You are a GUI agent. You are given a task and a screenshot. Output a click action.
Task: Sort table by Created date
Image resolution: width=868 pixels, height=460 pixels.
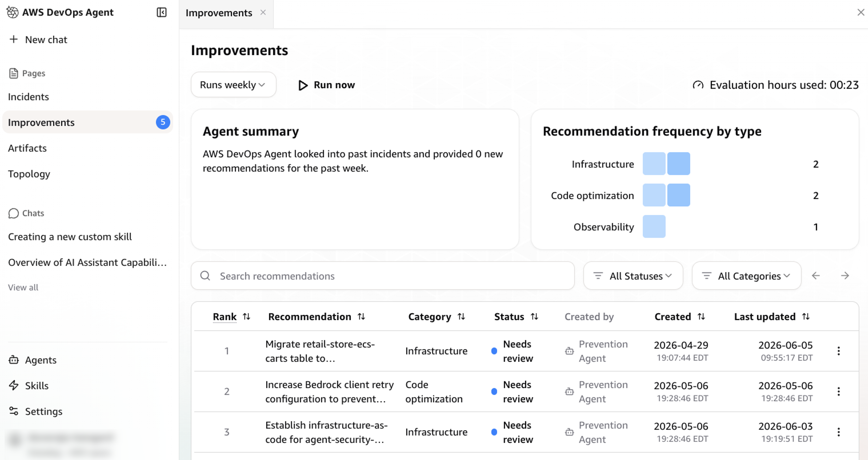pyautogui.click(x=701, y=316)
